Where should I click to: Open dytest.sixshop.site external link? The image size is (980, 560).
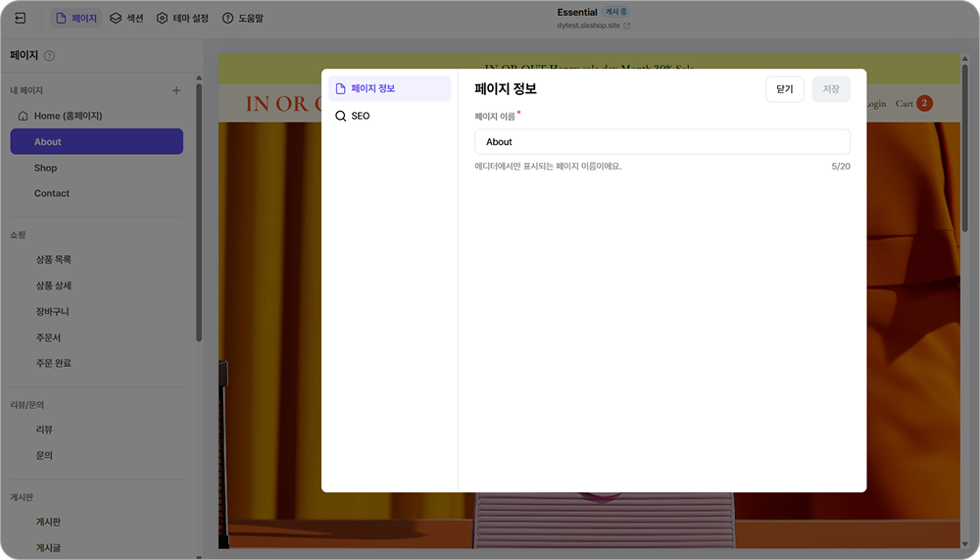click(594, 25)
